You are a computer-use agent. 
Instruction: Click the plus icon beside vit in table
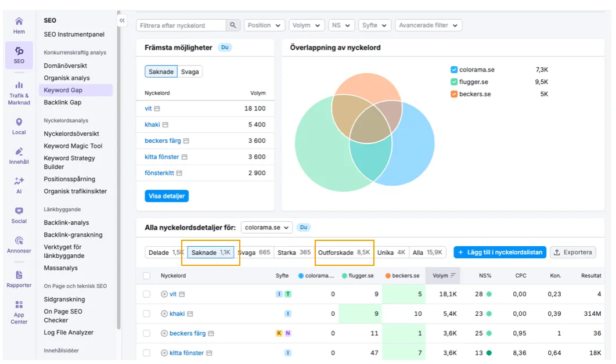click(x=164, y=294)
